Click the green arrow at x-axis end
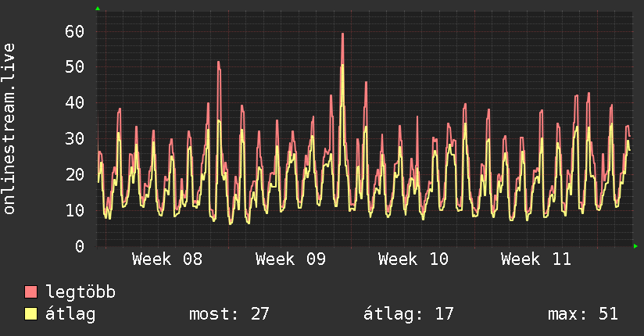Image resolution: width=644 pixels, height=336 pixels. pyautogui.click(x=636, y=246)
